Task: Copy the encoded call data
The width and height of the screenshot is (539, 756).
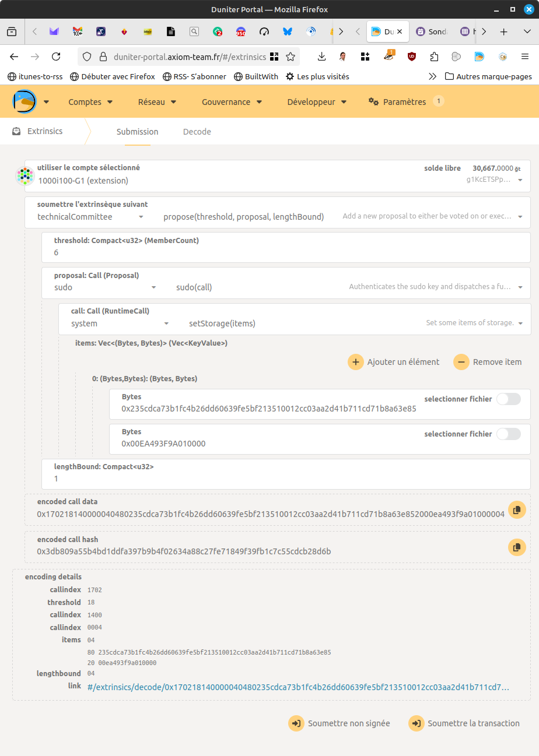Action: pyautogui.click(x=516, y=509)
